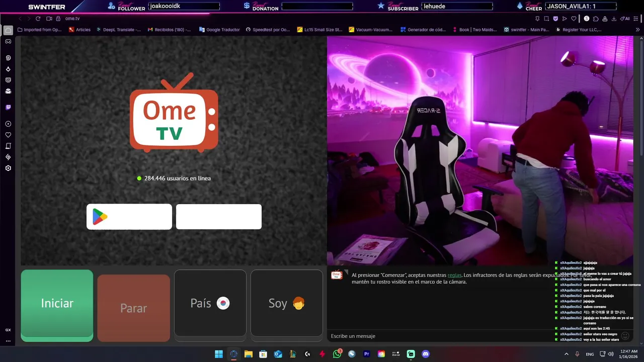The height and width of the screenshot is (362, 644).
Task: Click the ENG language indicator
Action: click(x=590, y=354)
